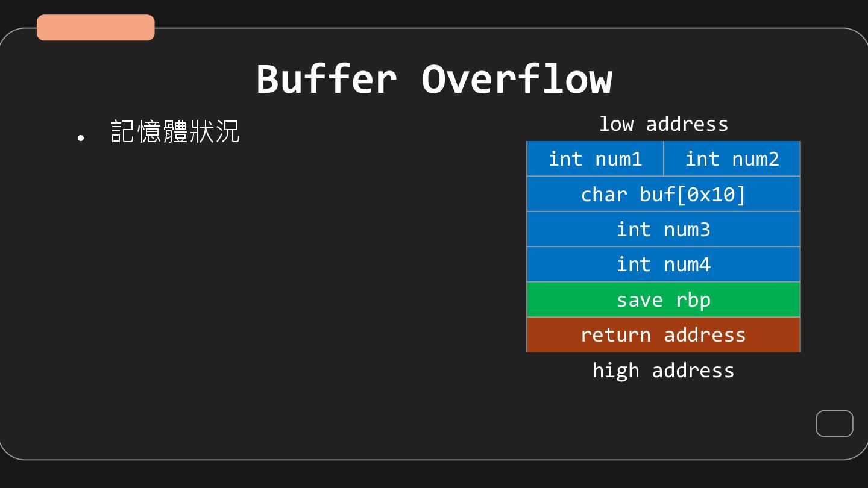Image resolution: width=868 pixels, height=488 pixels.
Task: Click the word return in brown cell
Action: [x=615, y=335]
